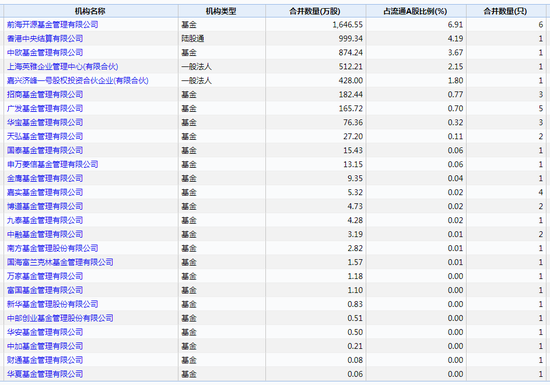
Task: Open 华安基金管理有限公司 link
Action: pyautogui.click(x=45, y=332)
